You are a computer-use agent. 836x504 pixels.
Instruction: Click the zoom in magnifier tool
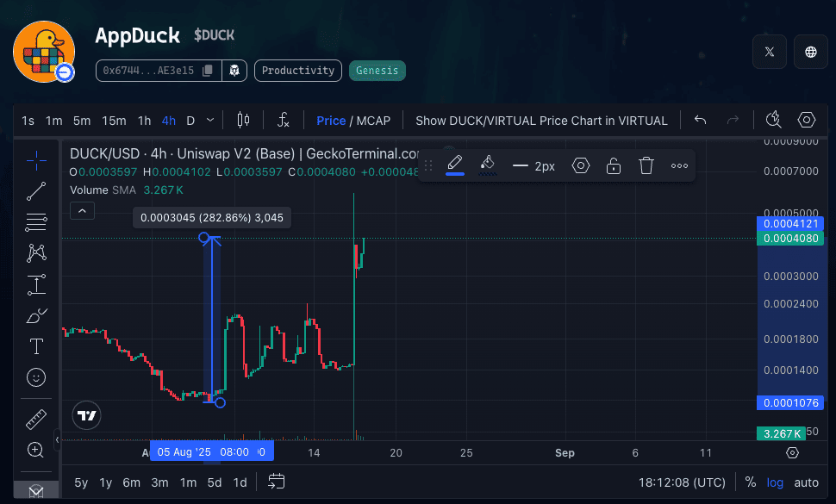(x=36, y=450)
